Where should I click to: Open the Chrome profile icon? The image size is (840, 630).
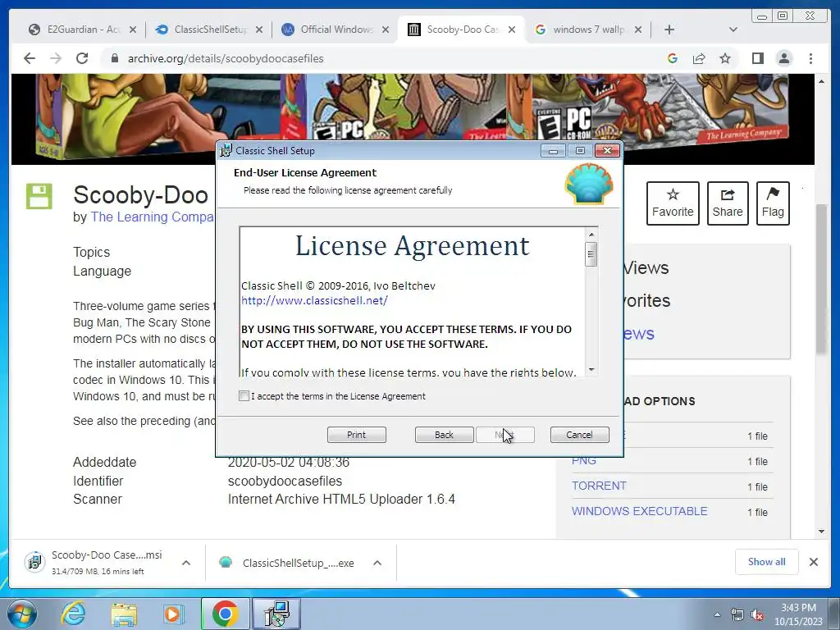click(x=784, y=58)
